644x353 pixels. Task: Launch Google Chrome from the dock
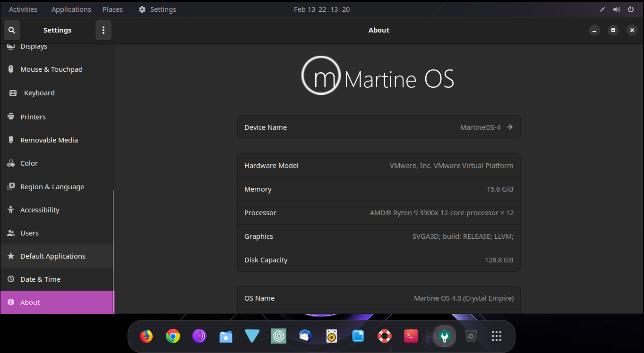pyautogui.click(x=173, y=336)
